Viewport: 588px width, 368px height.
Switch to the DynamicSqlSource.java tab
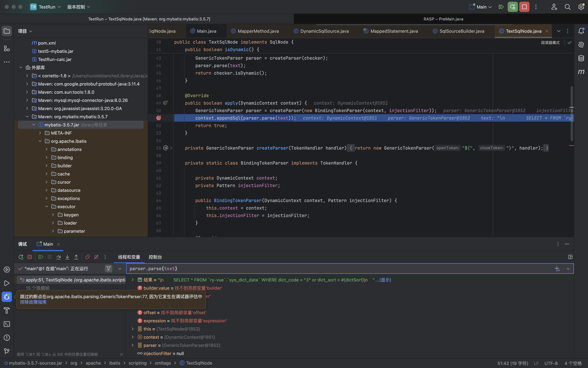coord(324,31)
